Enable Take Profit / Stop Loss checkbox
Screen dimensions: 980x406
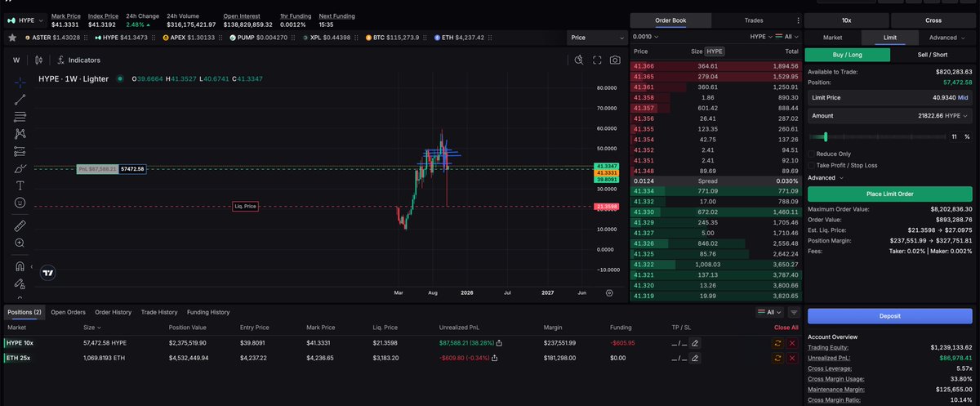pos(811,165)
